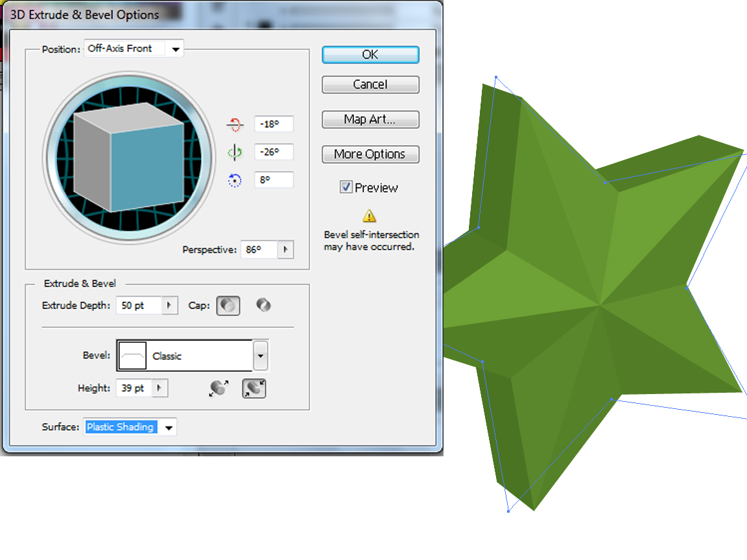Toggle the Preview checkbox
The width and height of the screenshot is (747, 560).
pyautogui.click(x=346, y=187)
